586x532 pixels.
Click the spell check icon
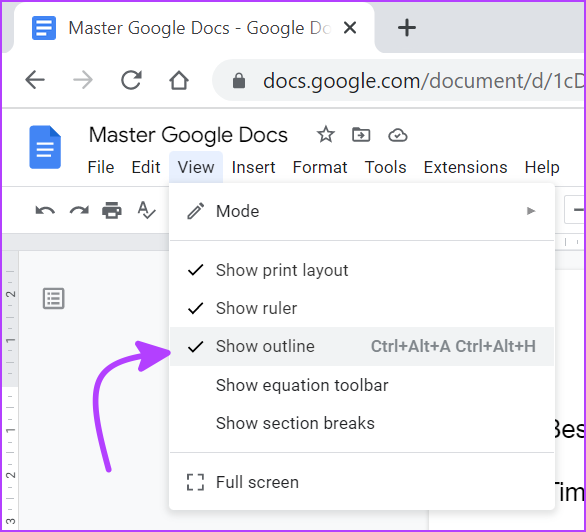(146, 210)
